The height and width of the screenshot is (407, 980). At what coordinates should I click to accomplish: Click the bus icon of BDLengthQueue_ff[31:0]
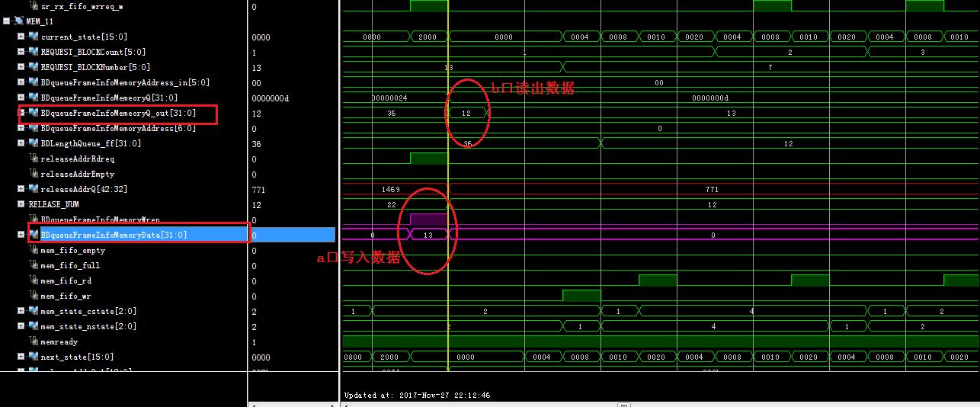click(34, 143)
